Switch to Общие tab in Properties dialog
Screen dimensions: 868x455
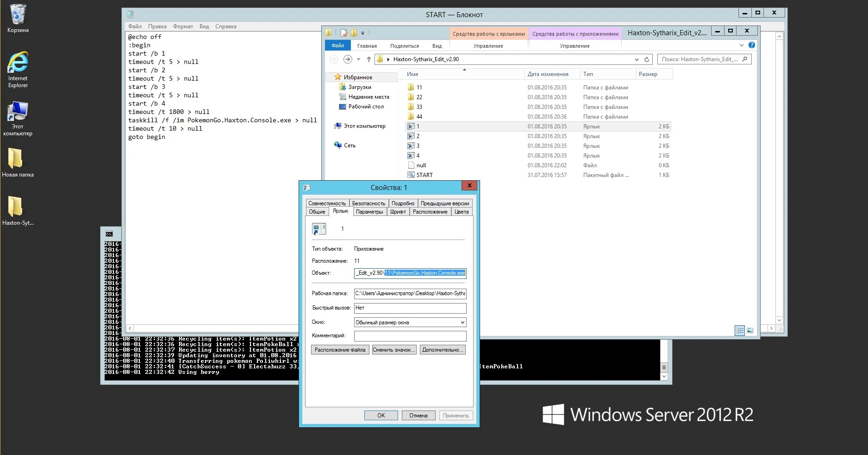(317, 212)
